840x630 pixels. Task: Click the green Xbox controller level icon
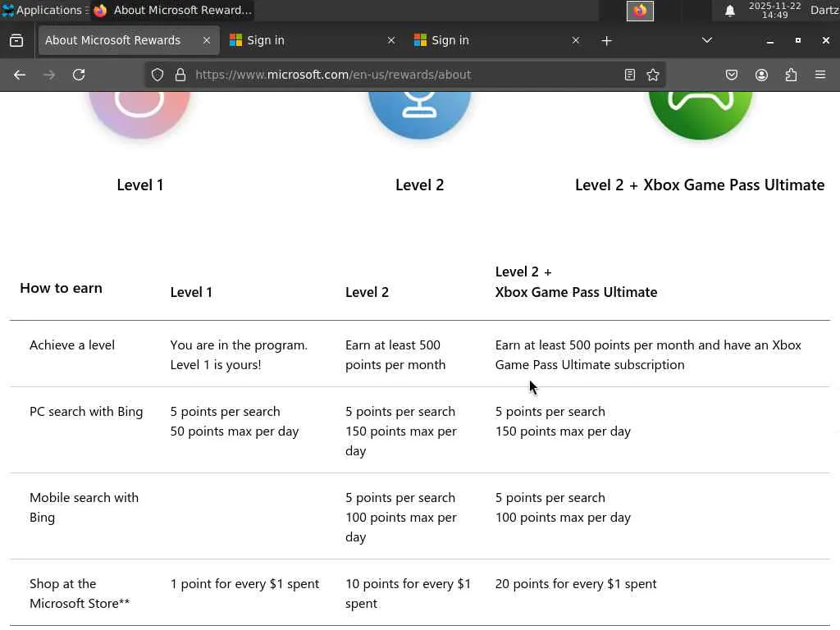(701, 115)
